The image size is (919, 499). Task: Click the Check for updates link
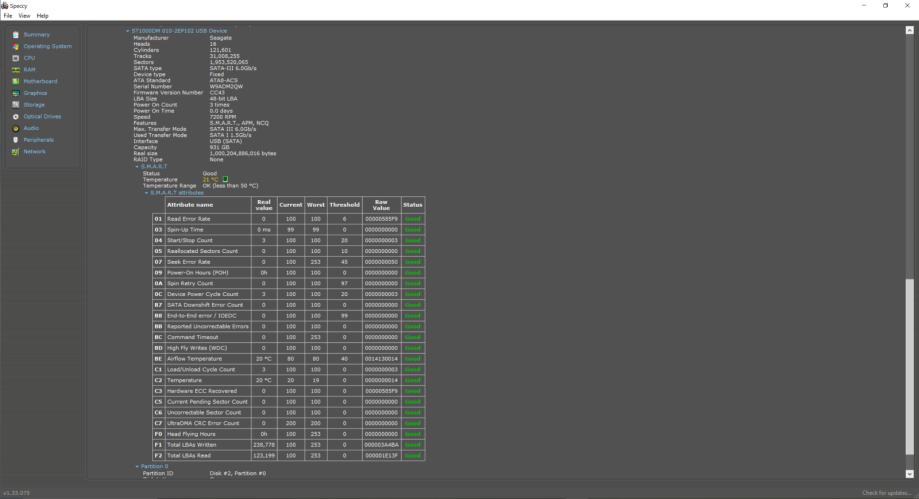click(x=887, y=493)
